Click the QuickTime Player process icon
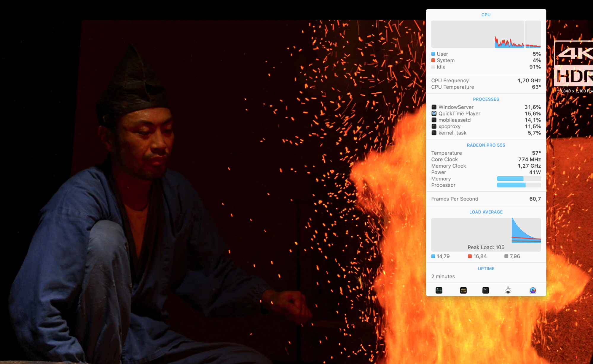593x364 pixels. point(434,113)
